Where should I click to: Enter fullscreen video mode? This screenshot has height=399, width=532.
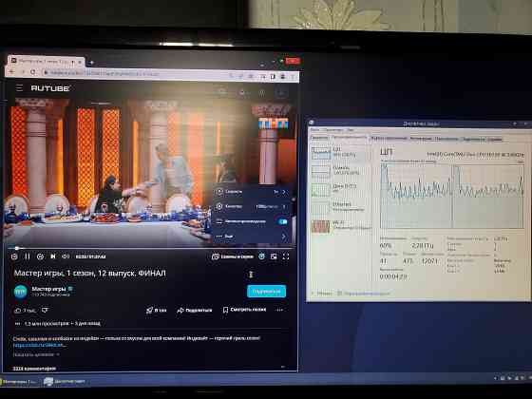(286, 256)
